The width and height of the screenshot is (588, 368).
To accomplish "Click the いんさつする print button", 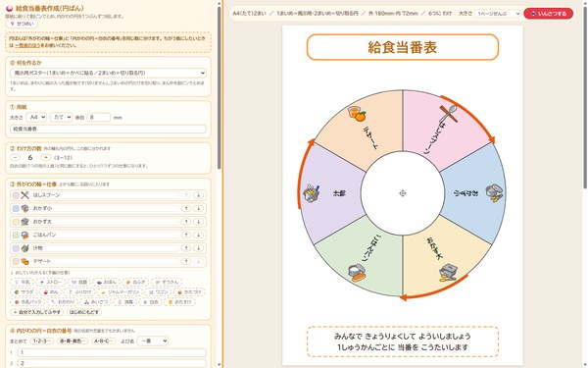I will [548, 14].
